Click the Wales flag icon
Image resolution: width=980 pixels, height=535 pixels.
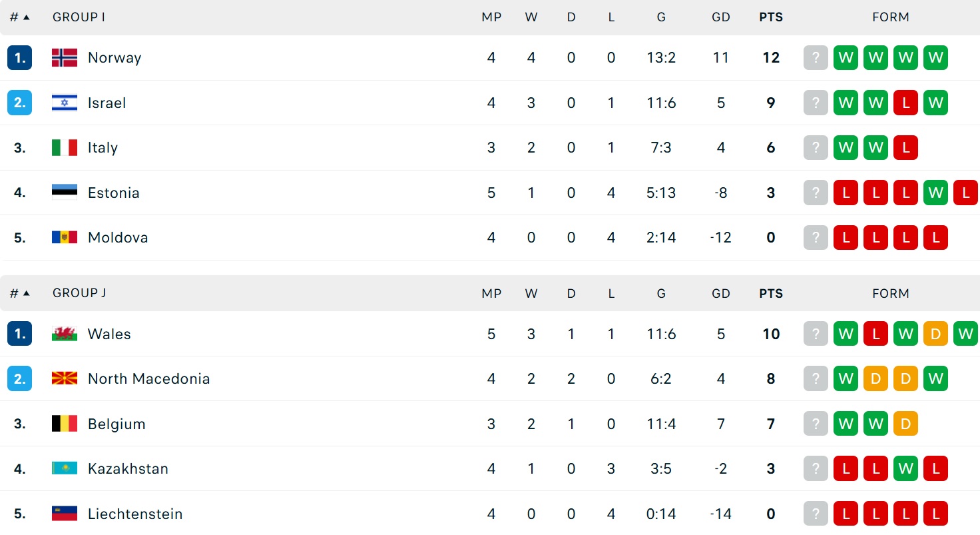65,334
